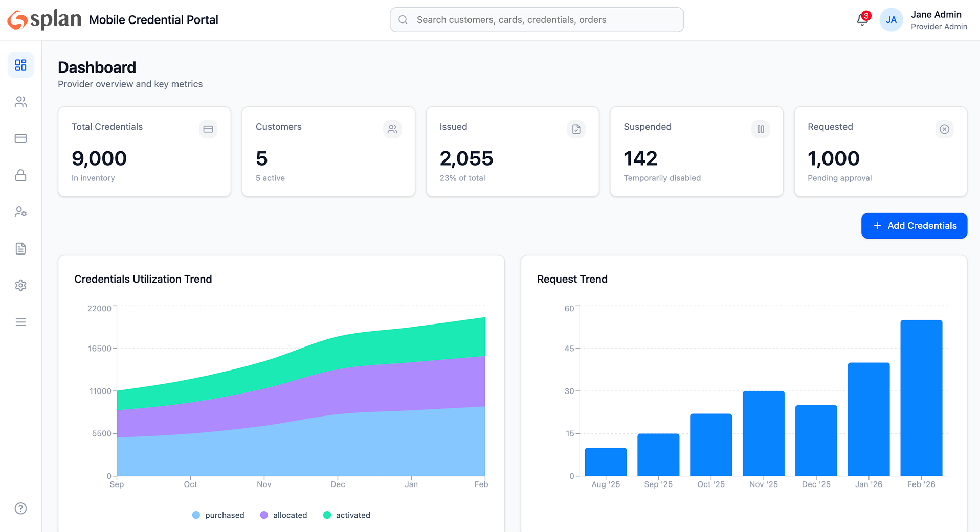Click the Splan logo in the header
The height and width of the screenshot is (532, 980).
pos(43,19)
